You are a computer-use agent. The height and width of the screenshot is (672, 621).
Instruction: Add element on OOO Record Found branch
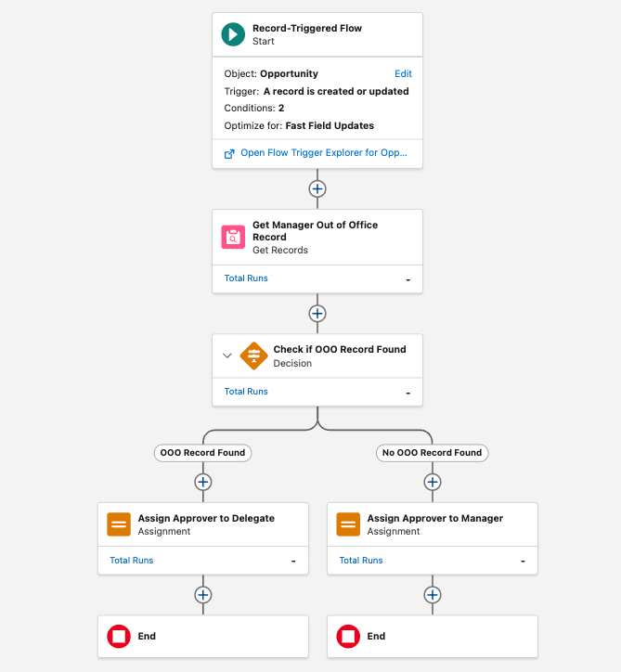[x=203, y=482]
